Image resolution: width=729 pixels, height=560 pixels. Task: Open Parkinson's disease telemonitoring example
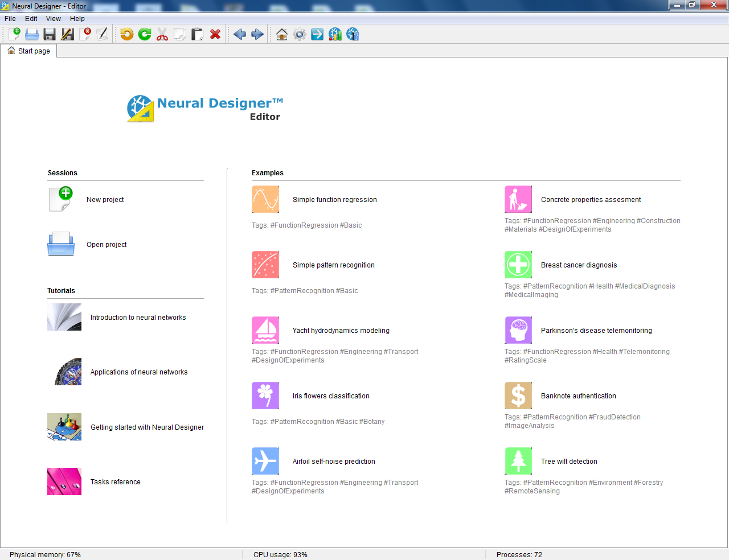tap(596, 331)
